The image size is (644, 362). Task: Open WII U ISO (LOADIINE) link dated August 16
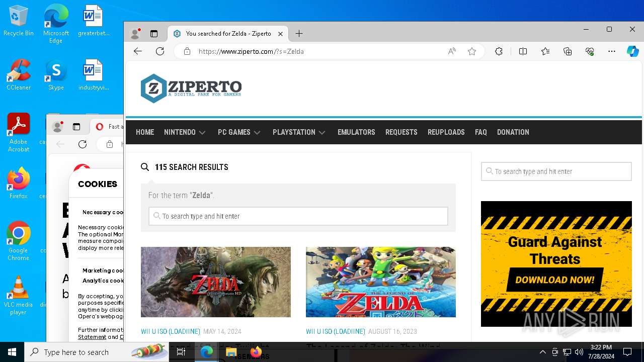point(336,331)
